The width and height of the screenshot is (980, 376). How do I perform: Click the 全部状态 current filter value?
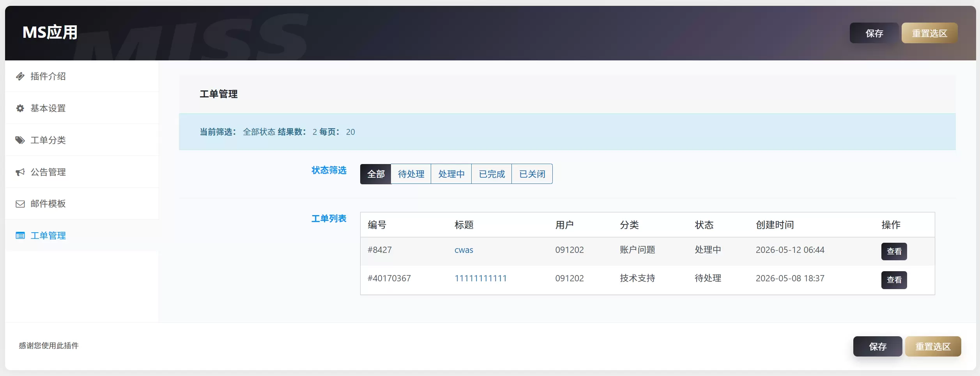tap(259, 132)
